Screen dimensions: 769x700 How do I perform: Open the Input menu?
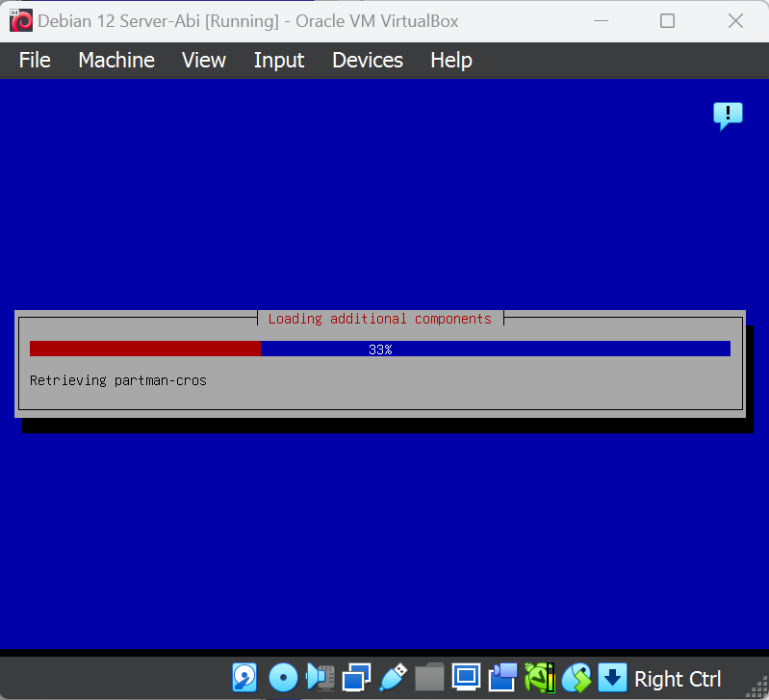point(278,61)
